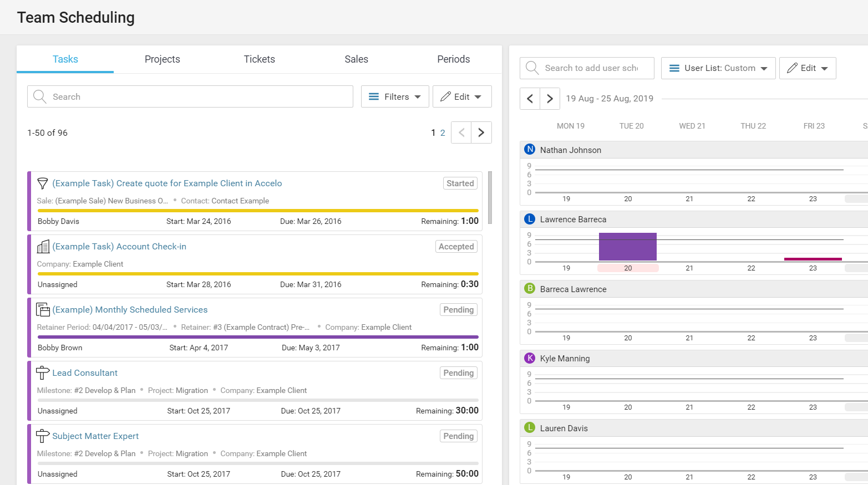Click the task Search input field
This screenshot has height=485, width=868.
[200, 96]
